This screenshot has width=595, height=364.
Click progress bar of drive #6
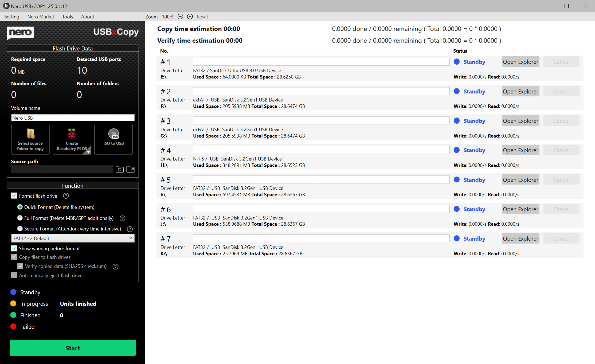click(321, 209)
